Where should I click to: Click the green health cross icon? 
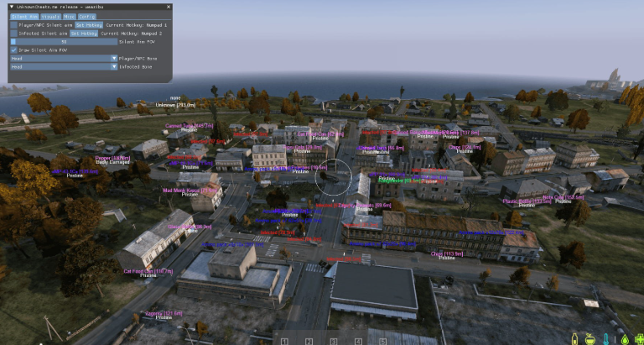[639, 339]
